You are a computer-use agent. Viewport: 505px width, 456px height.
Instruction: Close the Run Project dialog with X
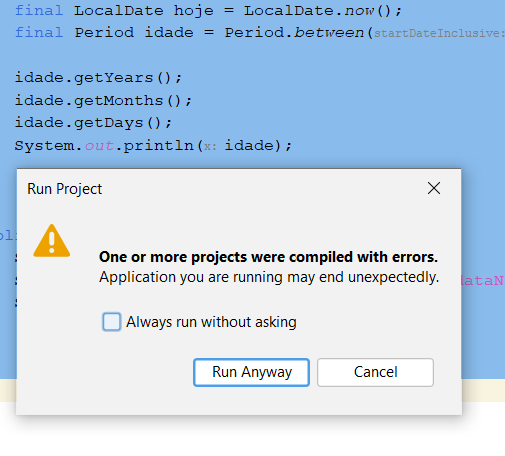coord(434,188)
